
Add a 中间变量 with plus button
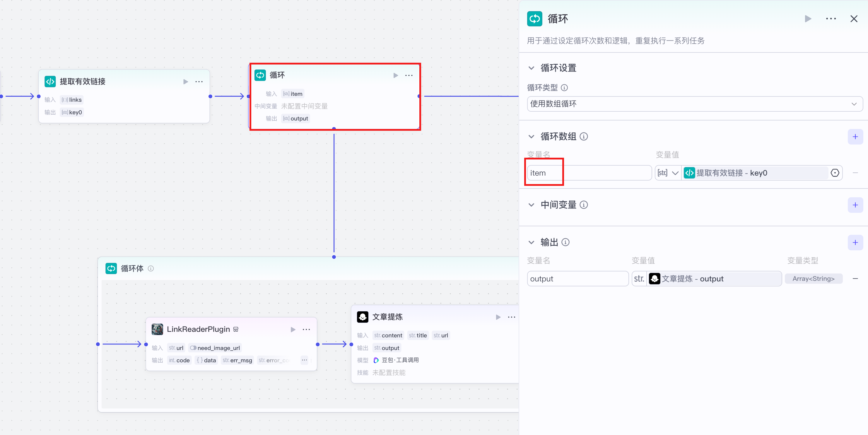pos(855,205)
